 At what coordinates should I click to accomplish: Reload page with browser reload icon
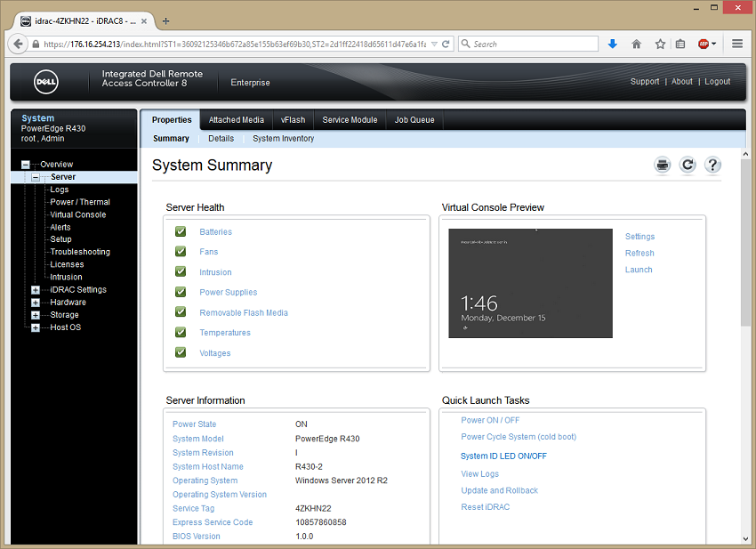pos(446,44)
